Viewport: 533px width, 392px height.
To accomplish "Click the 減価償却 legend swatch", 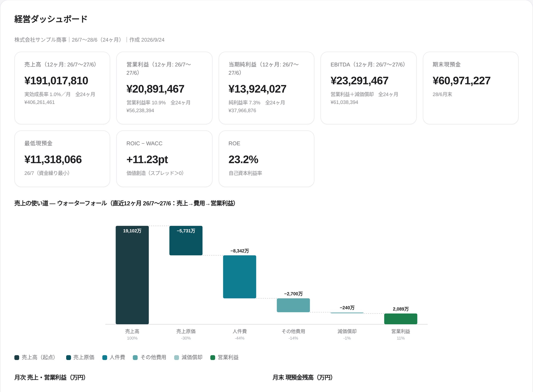I will 177,358.
